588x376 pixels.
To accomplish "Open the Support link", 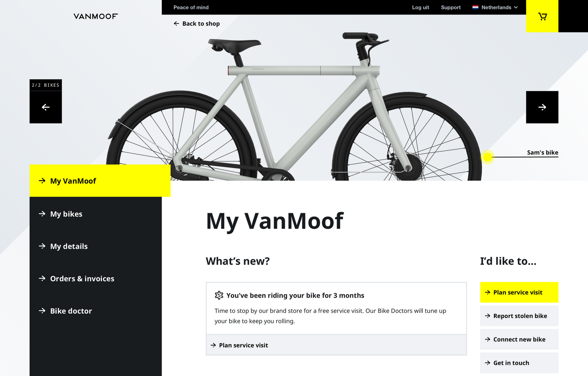I will coord(451,7).
